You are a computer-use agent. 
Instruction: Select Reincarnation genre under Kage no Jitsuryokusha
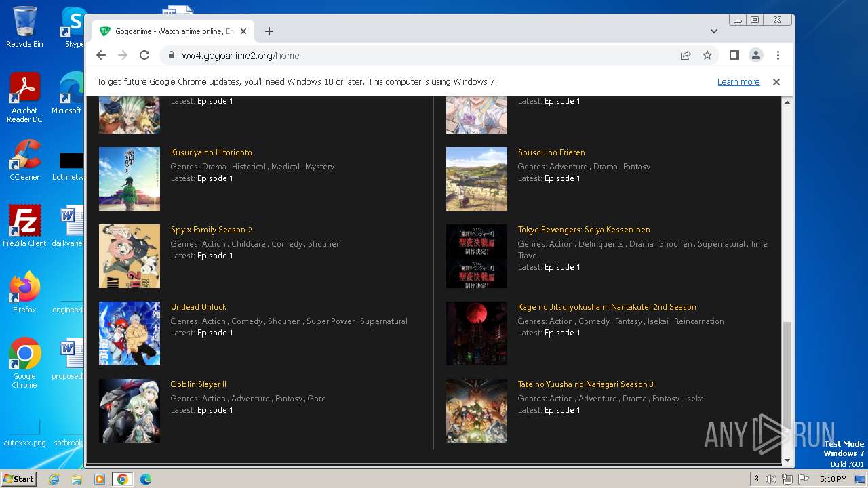click(x=699, y=321)
